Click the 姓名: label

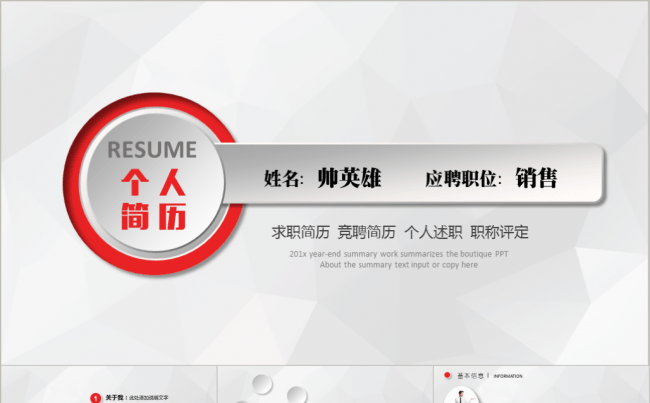click(284, 179)
